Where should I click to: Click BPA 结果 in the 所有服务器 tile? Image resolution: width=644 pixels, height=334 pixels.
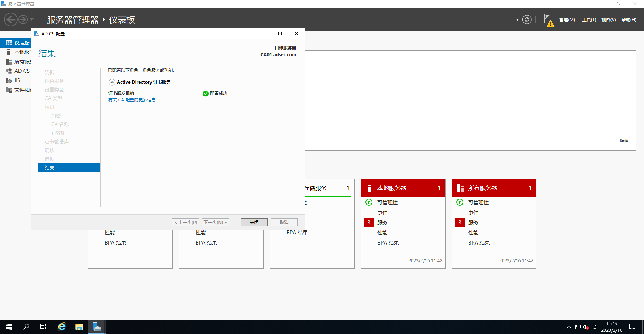click(x=479, y=243)
